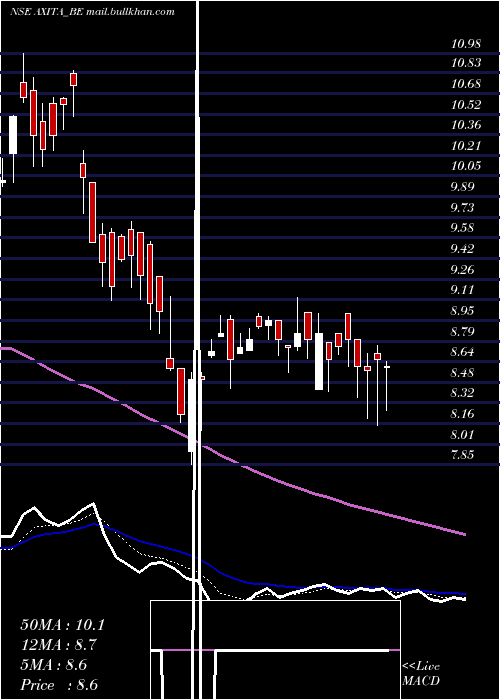Screen dimensions: 500x700
Task: Click the NSE AXITA_BE chart title
Action: [46, 12]
